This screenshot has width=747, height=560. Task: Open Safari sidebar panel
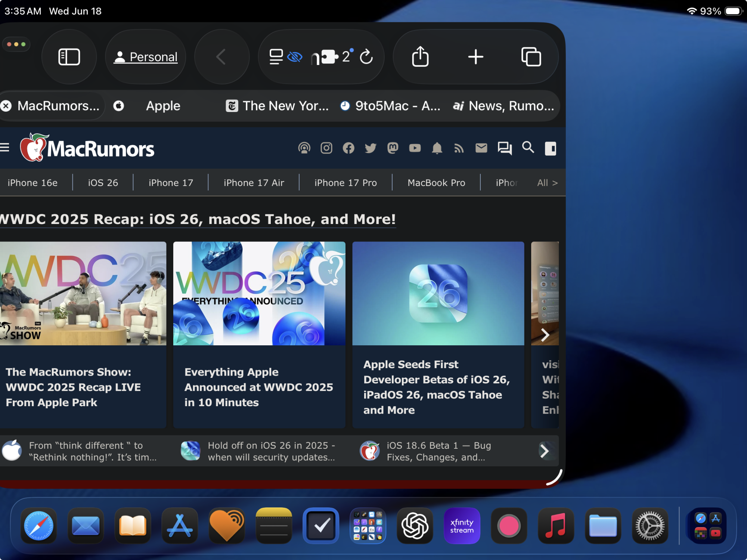tap(69, 57)
